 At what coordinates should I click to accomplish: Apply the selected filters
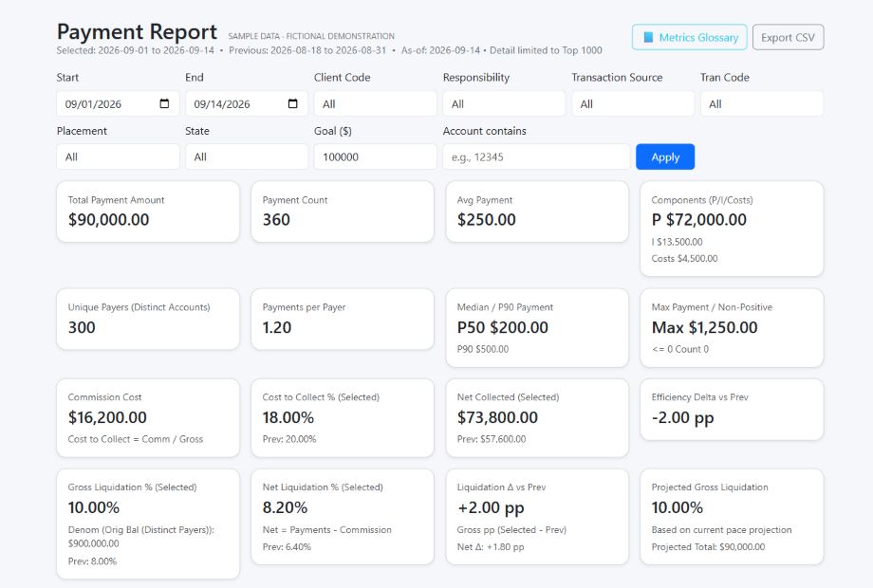[665, 156]
